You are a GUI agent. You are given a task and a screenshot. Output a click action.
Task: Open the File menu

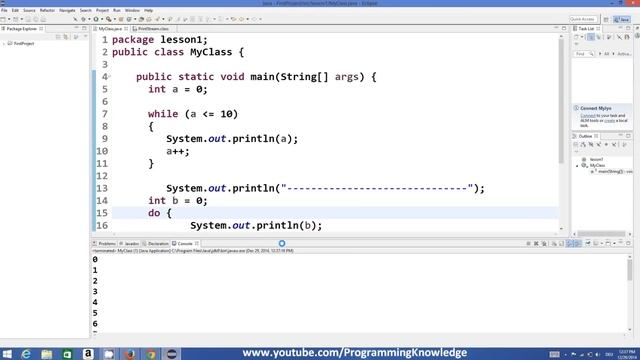click(x=4, y=10)
